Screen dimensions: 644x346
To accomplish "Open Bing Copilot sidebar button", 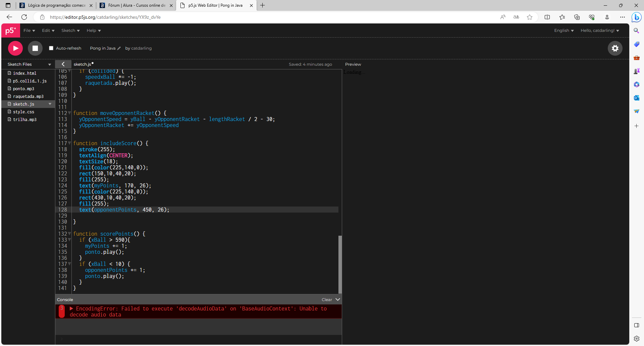I will tap(637, 17).
